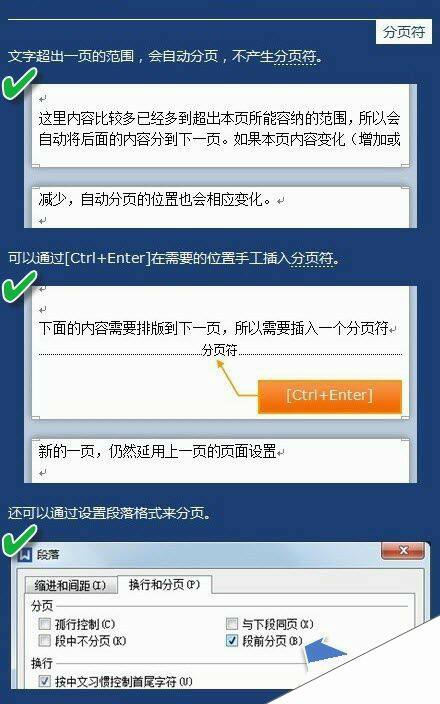Image resolution: width=440 pixels, height=704 pixels.
Task: Click the second green checkmark near Ctrl+Enter tip
Action: [19, 286]
